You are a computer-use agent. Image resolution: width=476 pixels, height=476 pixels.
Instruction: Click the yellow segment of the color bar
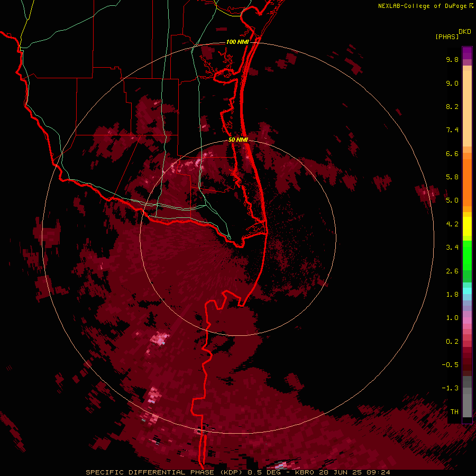pyautogui.click(x=467, y=226)
